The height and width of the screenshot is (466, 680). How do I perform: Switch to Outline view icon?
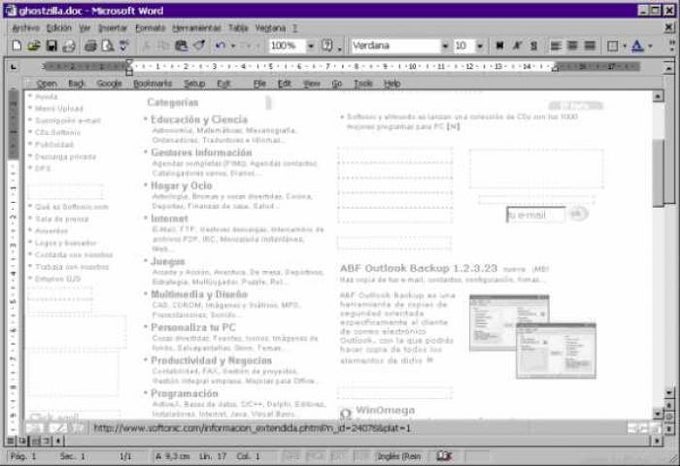(x=46, y=441)
